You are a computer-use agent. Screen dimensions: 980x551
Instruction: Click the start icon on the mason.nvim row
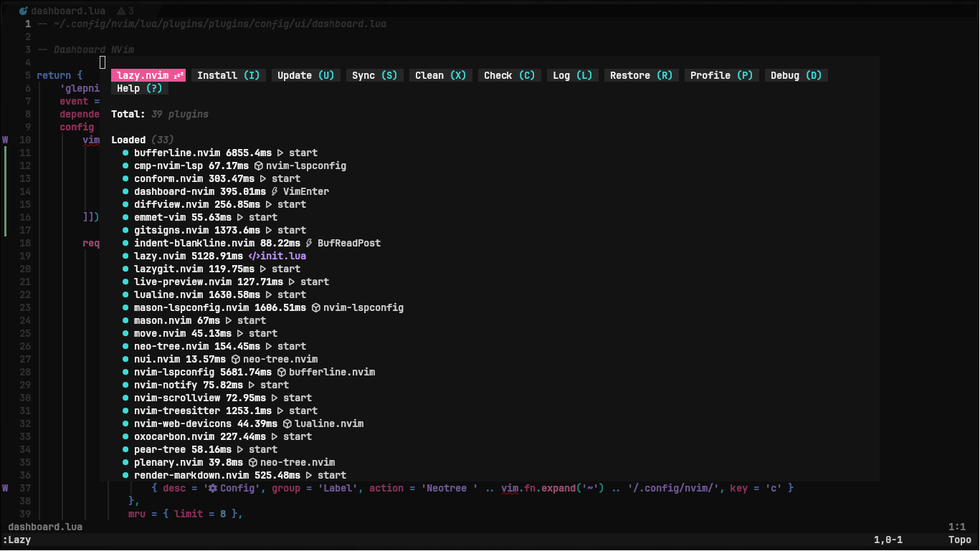[x=229, y=320]
